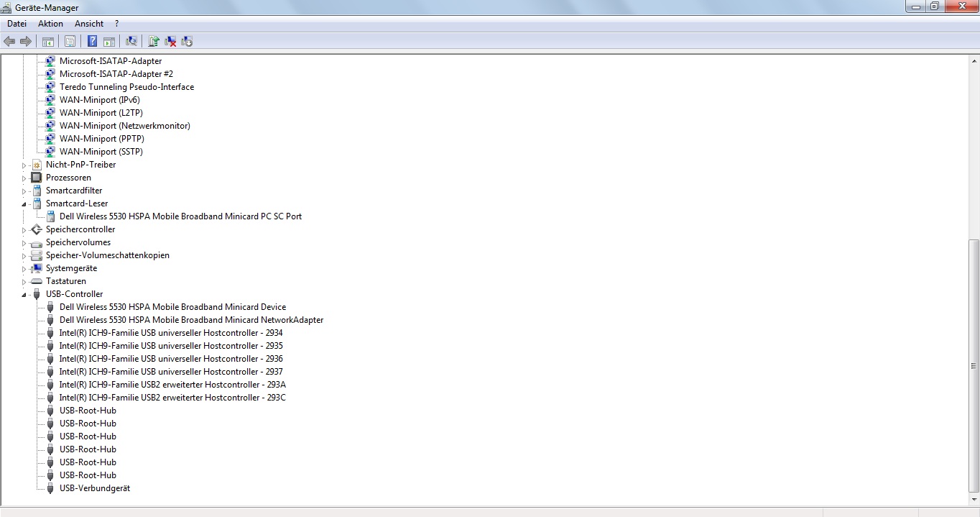Select Intel ICH9 Hostcontroller - 2934
This screenshot has height=517, width=980.
[171, 332]
